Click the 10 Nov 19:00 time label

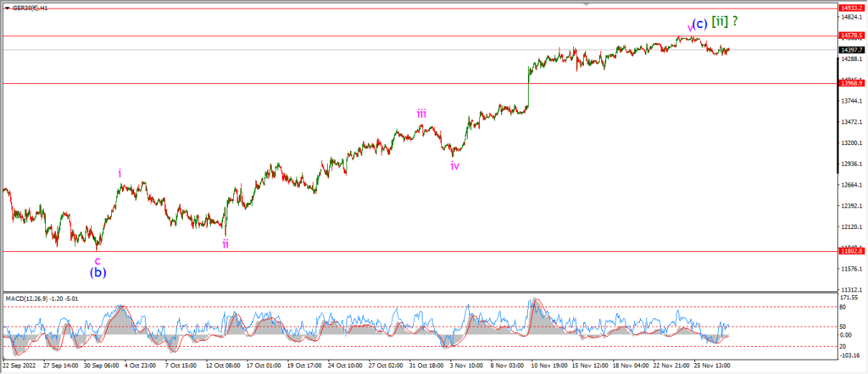click(545, 366)
